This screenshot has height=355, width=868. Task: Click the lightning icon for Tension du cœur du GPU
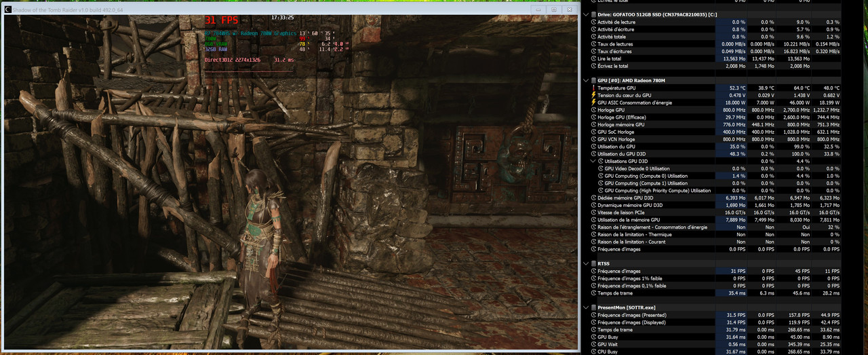point(594,95)
